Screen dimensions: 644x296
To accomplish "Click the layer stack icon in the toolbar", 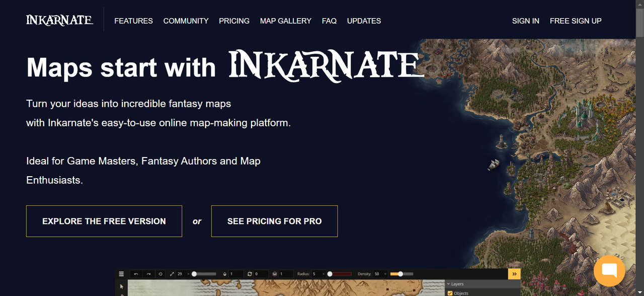I will tap(275, 274).
